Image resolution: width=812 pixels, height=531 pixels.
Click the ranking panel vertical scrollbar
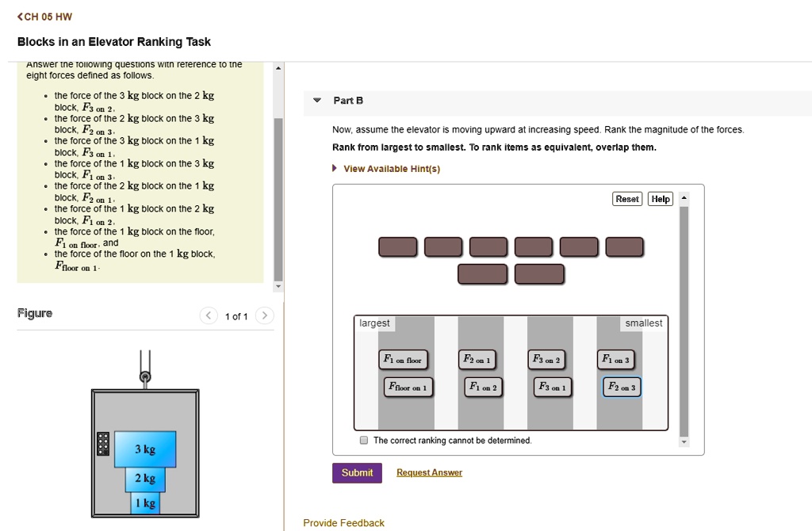684,317
